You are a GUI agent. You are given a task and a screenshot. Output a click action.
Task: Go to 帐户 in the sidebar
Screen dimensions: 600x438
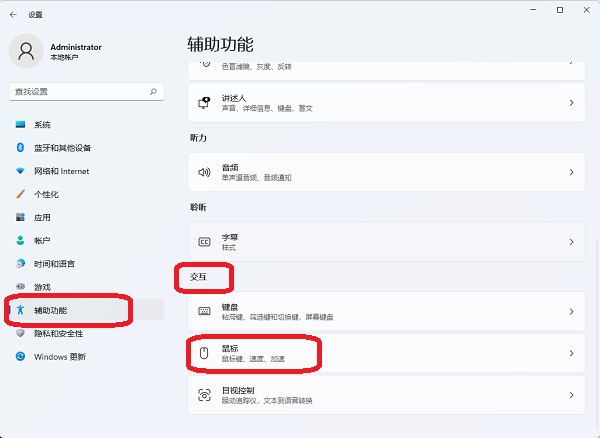pyautogui.click(x=42, y=240)
